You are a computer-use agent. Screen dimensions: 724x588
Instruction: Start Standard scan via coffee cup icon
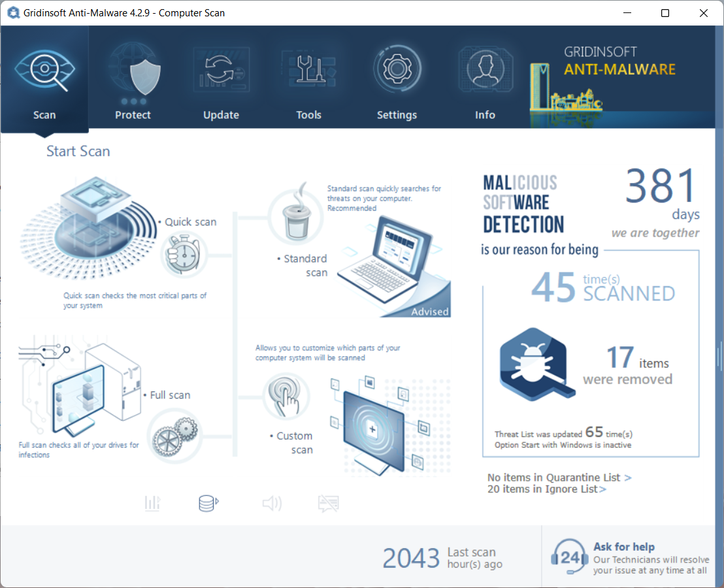(x=296, y=216)
